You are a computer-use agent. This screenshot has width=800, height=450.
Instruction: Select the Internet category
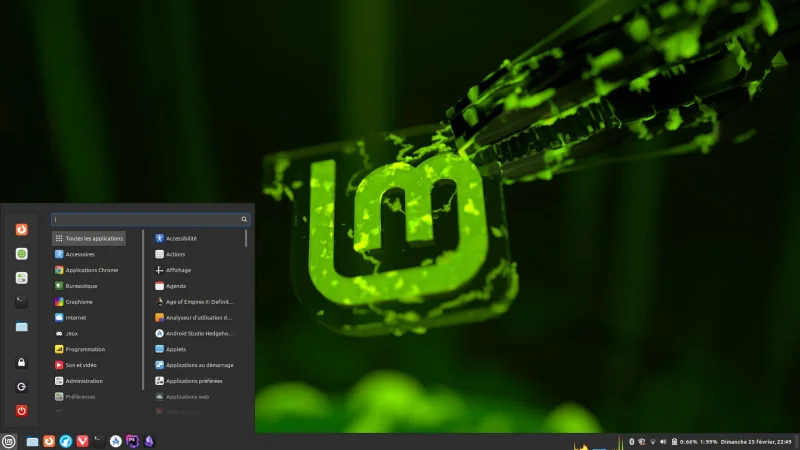89,317
